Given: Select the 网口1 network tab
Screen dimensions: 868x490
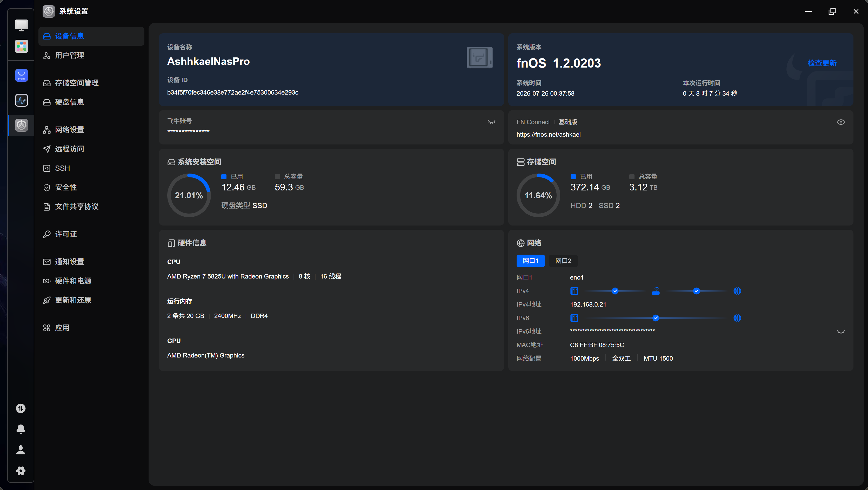Looking at the screenshot, I should pos(530,261).
